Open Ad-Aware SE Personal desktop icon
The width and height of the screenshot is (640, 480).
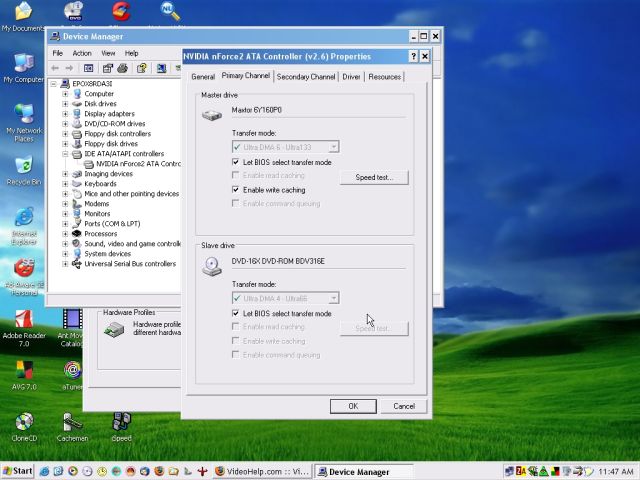point(24,277)
